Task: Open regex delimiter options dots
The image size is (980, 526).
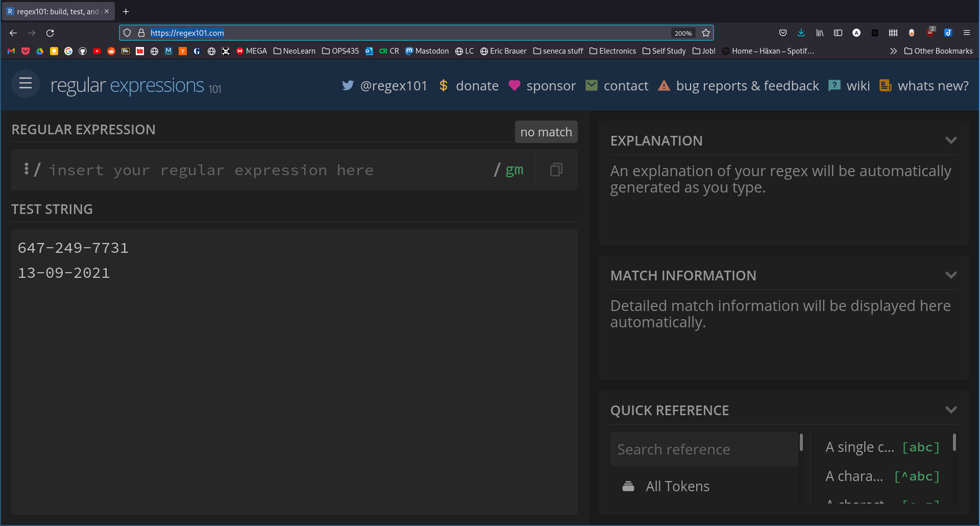Action: (x=27, y=169)
